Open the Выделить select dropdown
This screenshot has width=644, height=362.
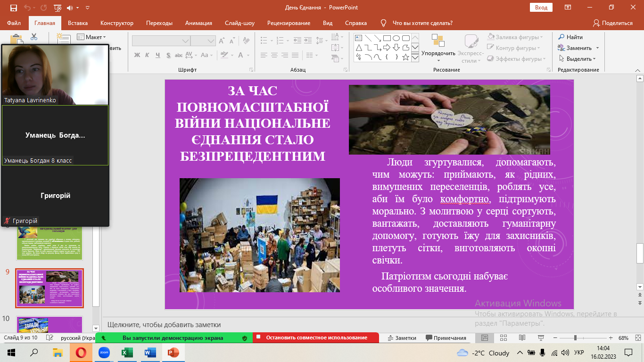[x=578, y=59]
